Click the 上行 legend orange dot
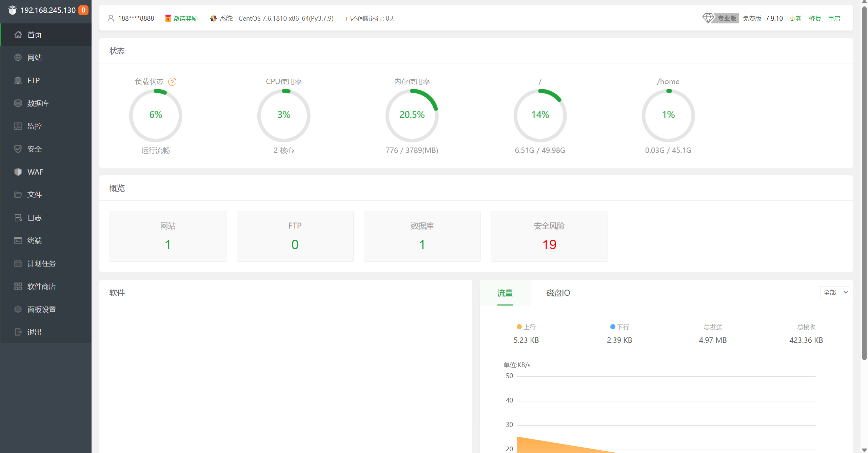This screenshot has width=868, height=453. pyautogui.click(x=519, y=327)
